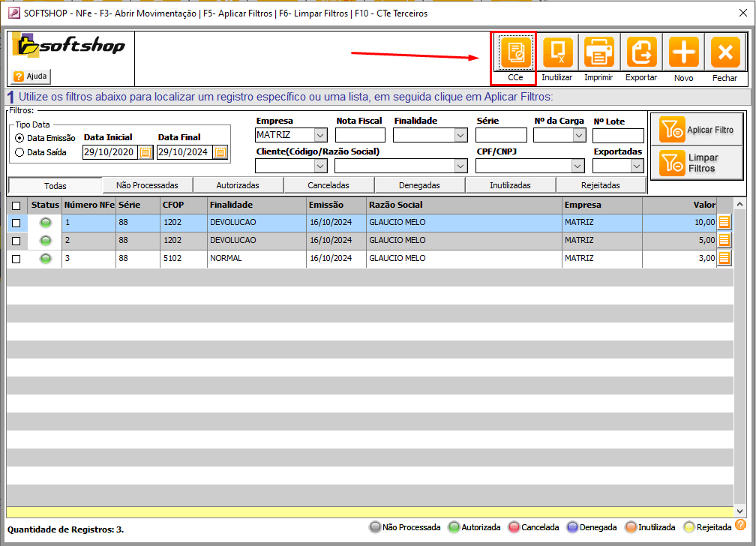Image resolution: width=756 pixels, height=546 pixels.
Task: Expand the Empresa dropdown
Action: (320, 136)
